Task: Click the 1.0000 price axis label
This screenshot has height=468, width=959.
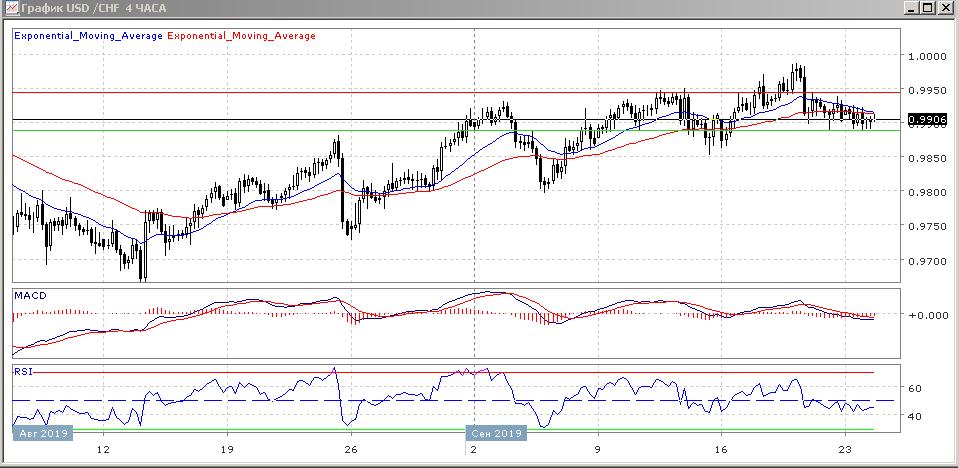Action: click(x=926, y=56)
